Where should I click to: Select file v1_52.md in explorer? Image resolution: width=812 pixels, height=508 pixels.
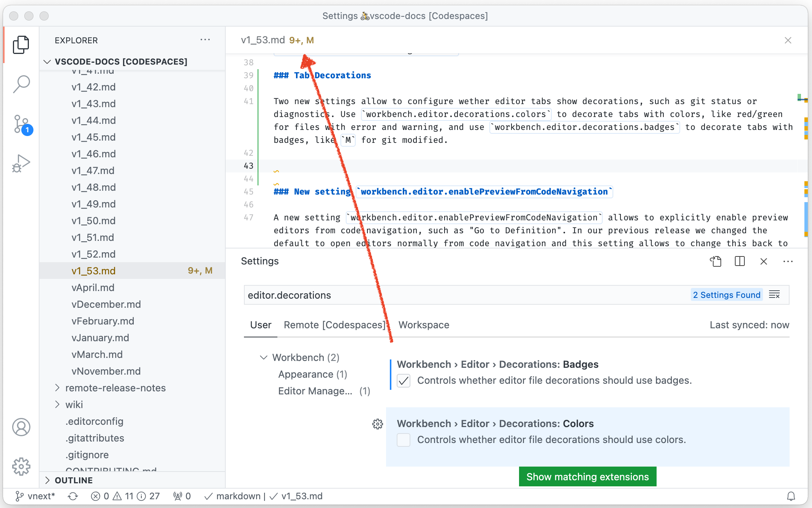93,253
